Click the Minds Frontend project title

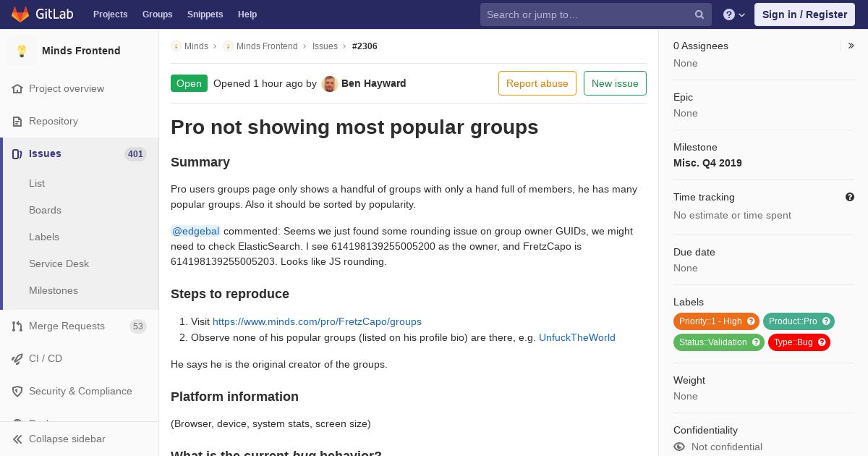pos(81,51)
